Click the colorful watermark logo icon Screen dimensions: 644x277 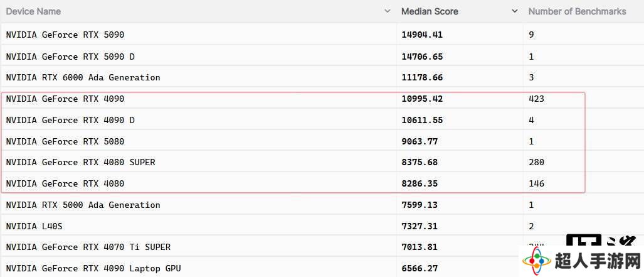[536, 261]
